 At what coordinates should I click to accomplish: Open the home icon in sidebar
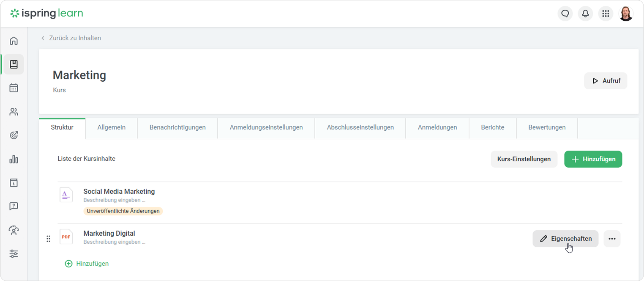pos(14,41)
